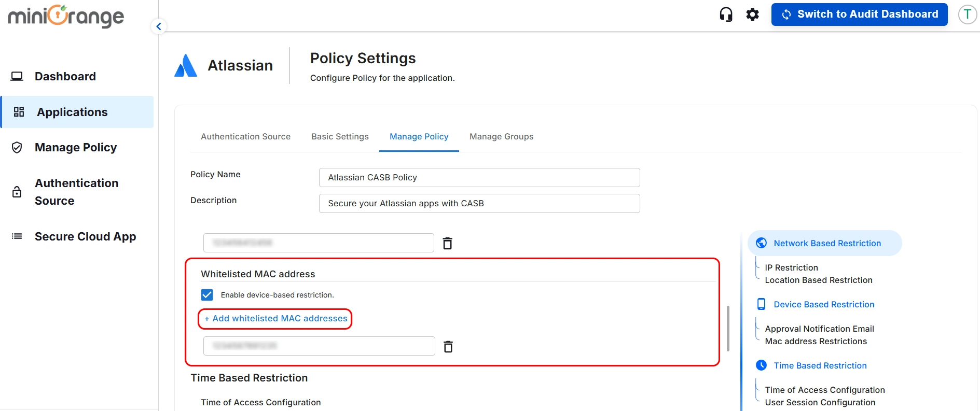The width and height of the screenshot is (980, 411).
Task: Go to Mac address Restrictions in outline
Action: click(x=816, y=342)
